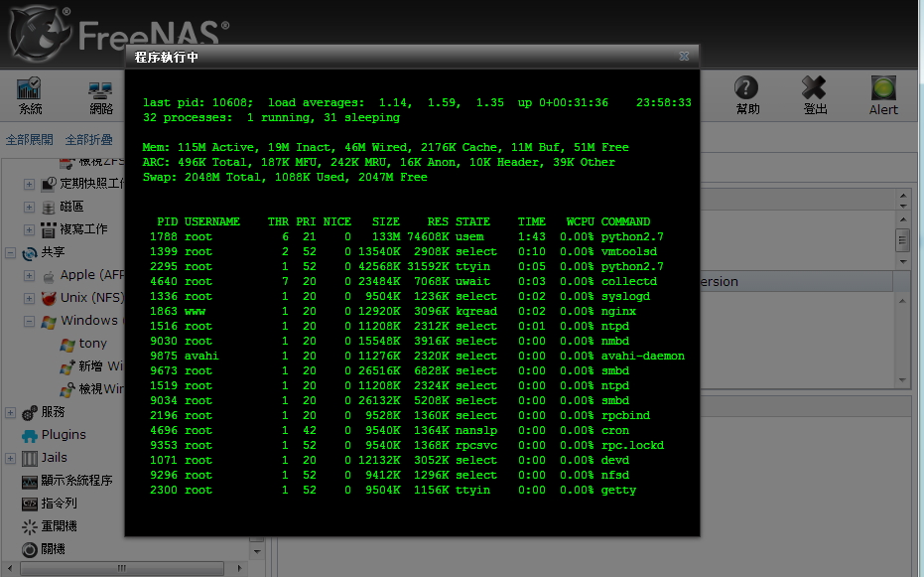The image size is (924, 577).
Task: Open the 網路 (Network) toolbar icon
Action: pos(101,97)
